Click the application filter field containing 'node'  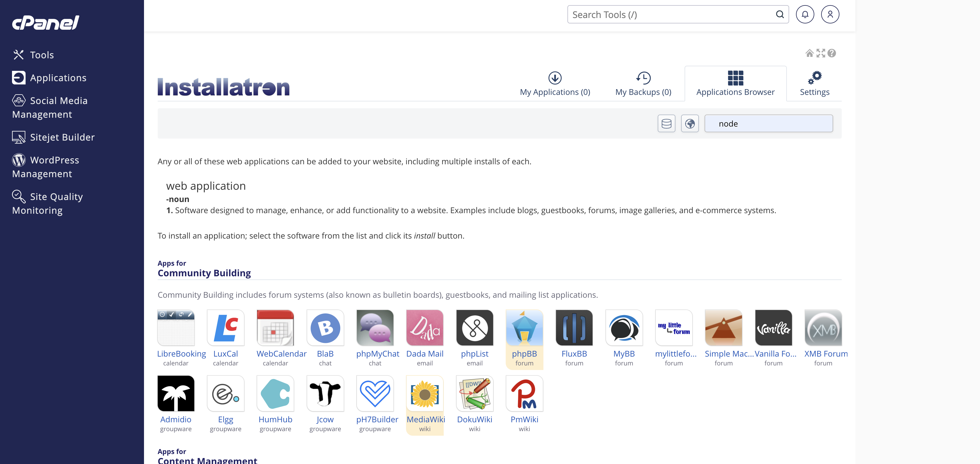(768, 124)
